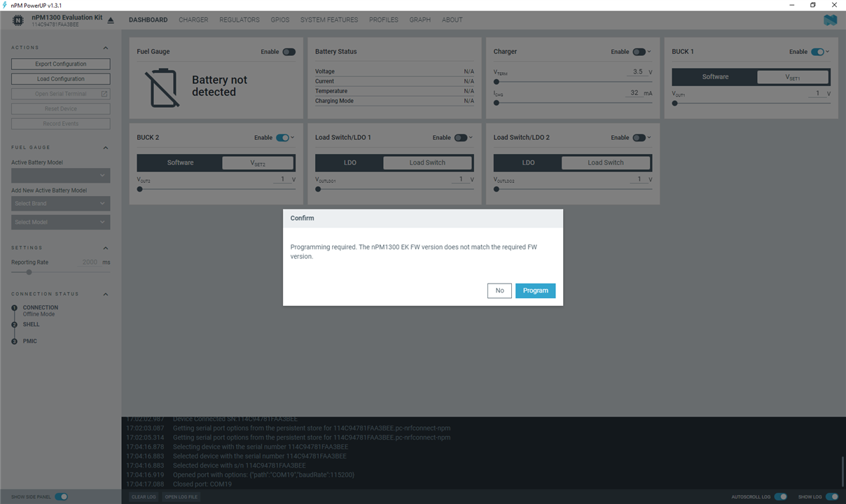The image size is (846, 504).
Task: Click OPEN LOG FILE button
Action: [181, 497]
